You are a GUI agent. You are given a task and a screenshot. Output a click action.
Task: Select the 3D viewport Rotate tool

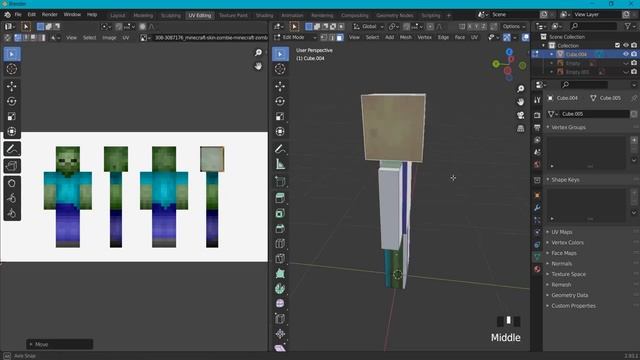[x=280, y=101]
